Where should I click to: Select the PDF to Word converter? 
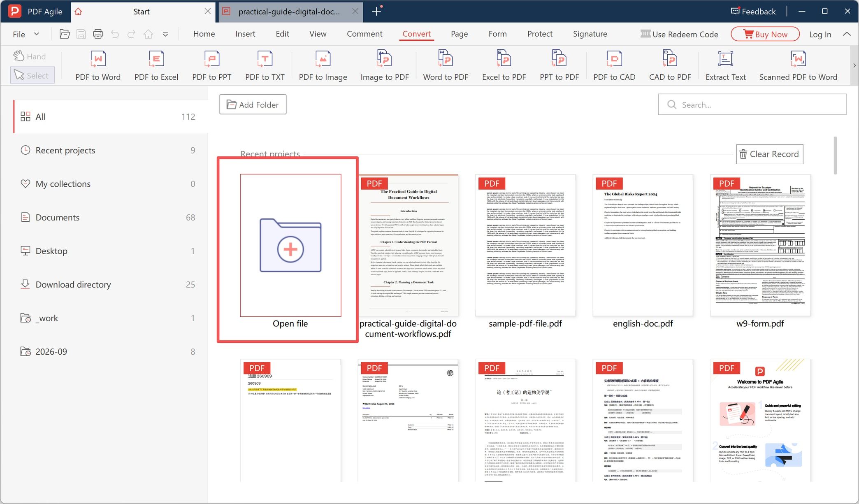98,66
